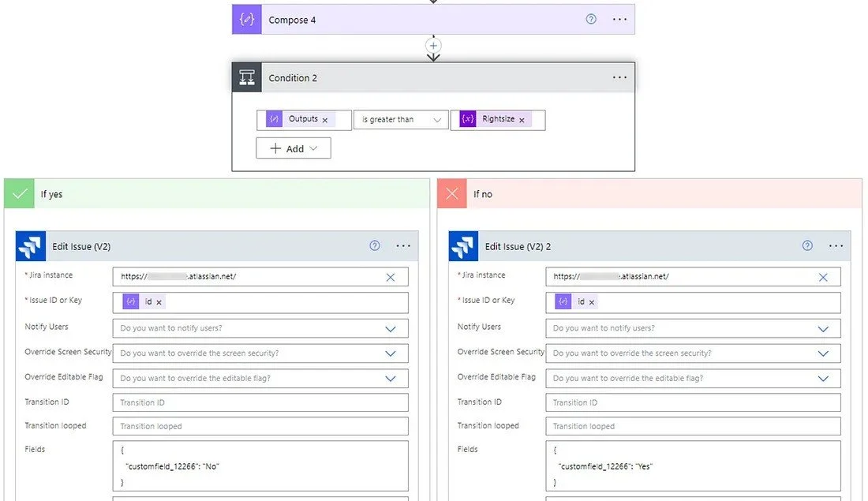The height and width of the screenshot is (501, 868).
Task: Expand the 'is greater than' operator dropdown
Action: click(401, 120)
